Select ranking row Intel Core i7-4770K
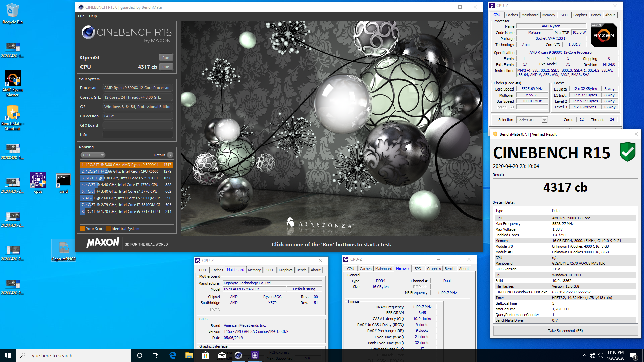The width and height of the screenshot is (644, 362). coord(126,185)
